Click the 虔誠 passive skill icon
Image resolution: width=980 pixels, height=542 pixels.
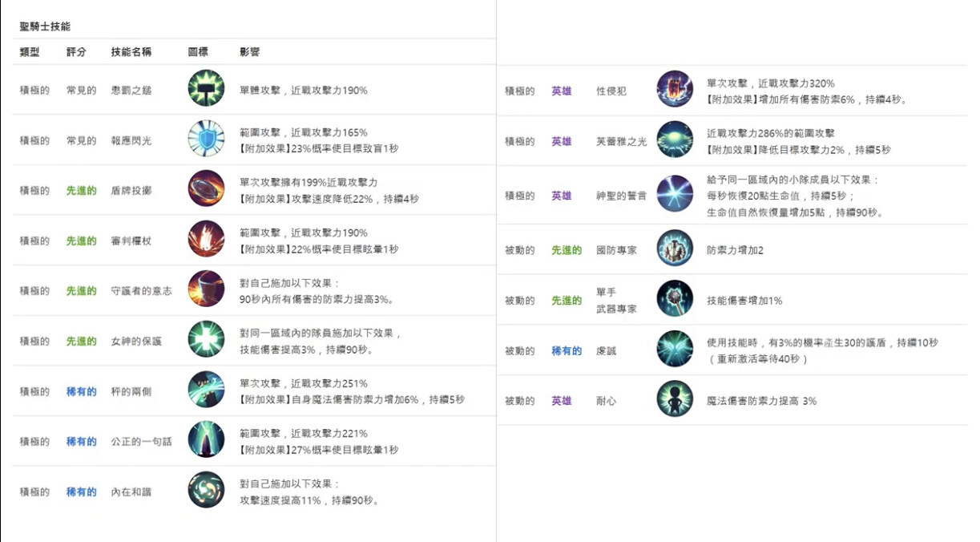point(675,350)
